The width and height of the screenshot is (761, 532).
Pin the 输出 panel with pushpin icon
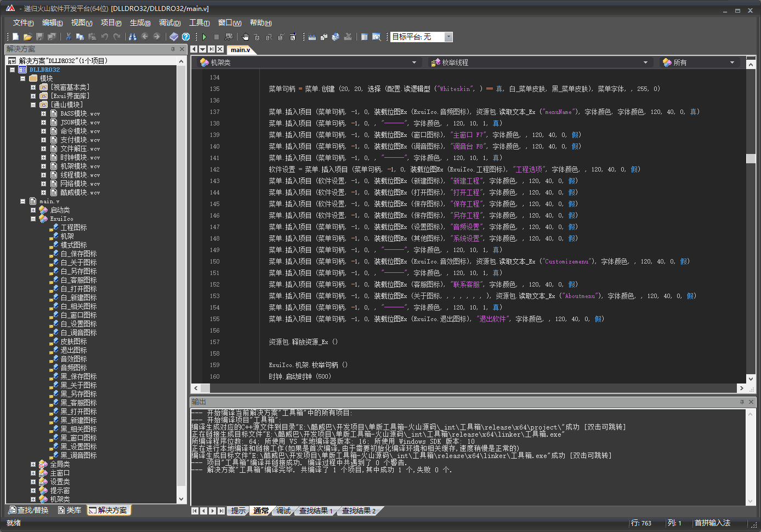[742, 402]
